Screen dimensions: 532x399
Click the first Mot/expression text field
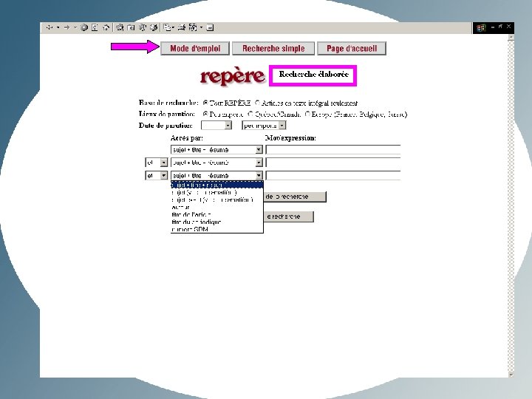point(333,149)
